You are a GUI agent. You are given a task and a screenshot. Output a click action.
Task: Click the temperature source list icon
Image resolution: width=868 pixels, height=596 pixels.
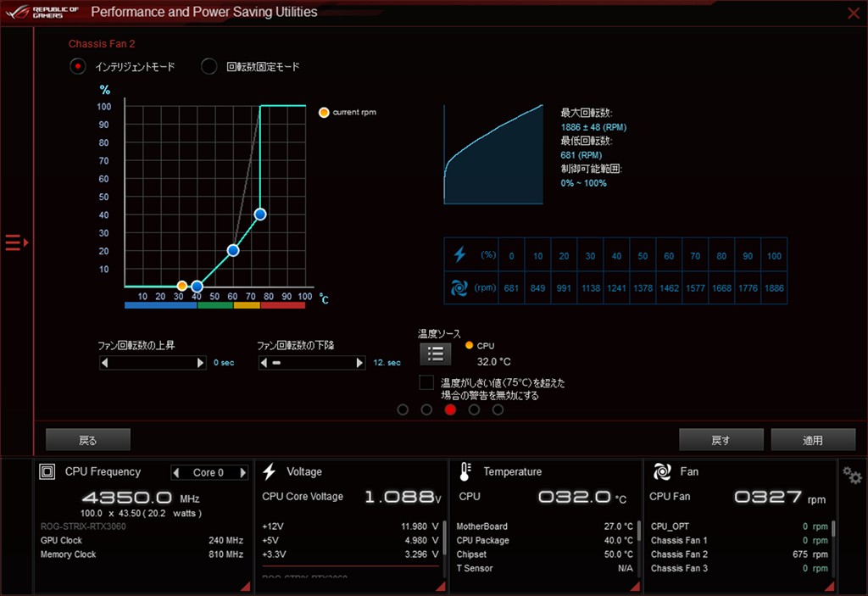click(435, 354)
